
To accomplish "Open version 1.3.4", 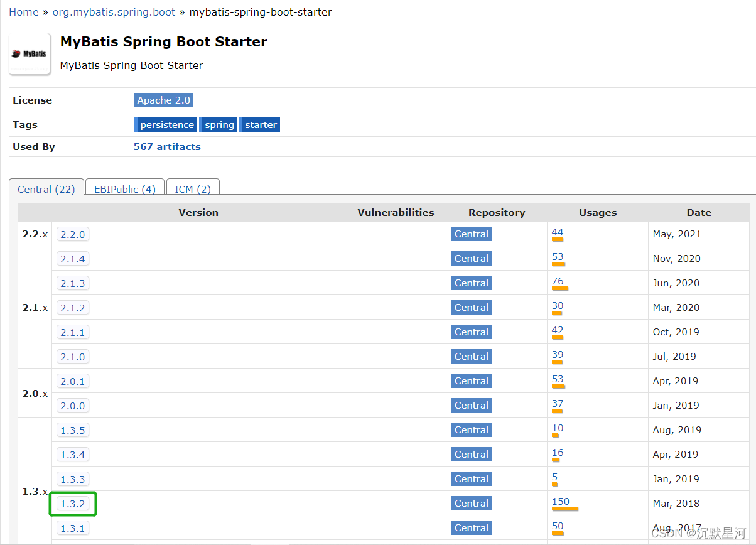I will coord(73,455).
